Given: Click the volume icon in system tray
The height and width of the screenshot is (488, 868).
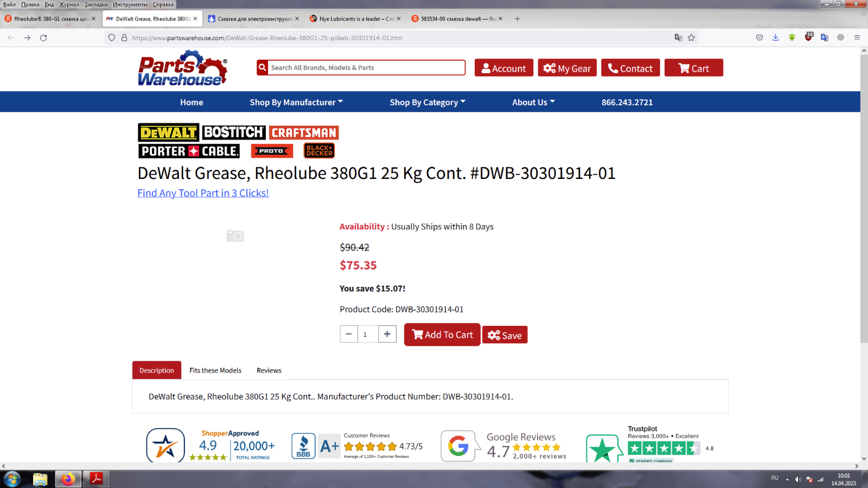Looking at the screenshot, I should pyautogui.click(x=798, y=479).
